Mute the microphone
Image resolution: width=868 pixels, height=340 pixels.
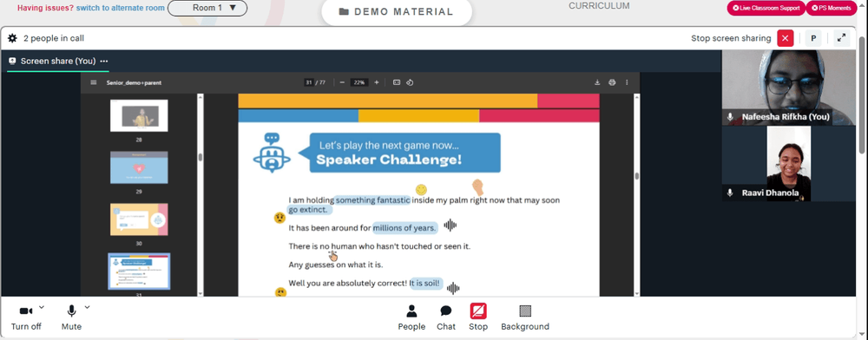point(71,317)
